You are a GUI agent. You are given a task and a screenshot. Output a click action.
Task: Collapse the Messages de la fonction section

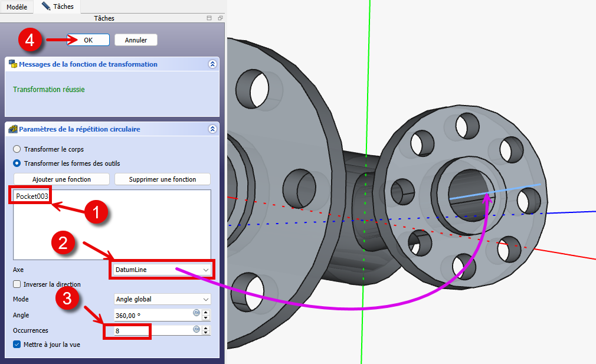coord(212,64)
